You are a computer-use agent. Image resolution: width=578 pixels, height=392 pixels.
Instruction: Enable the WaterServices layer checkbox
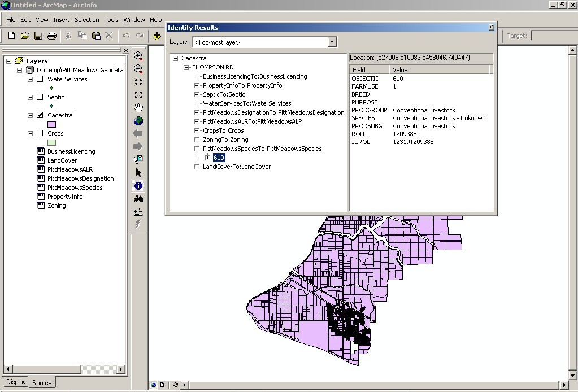(x=40, y=79)
